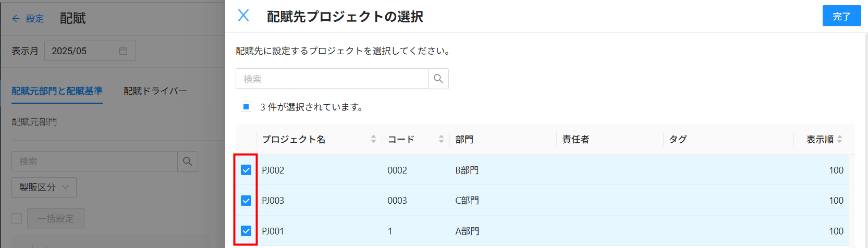
Task: Click the back arrow next to 設定
Action: click(16, 19)
